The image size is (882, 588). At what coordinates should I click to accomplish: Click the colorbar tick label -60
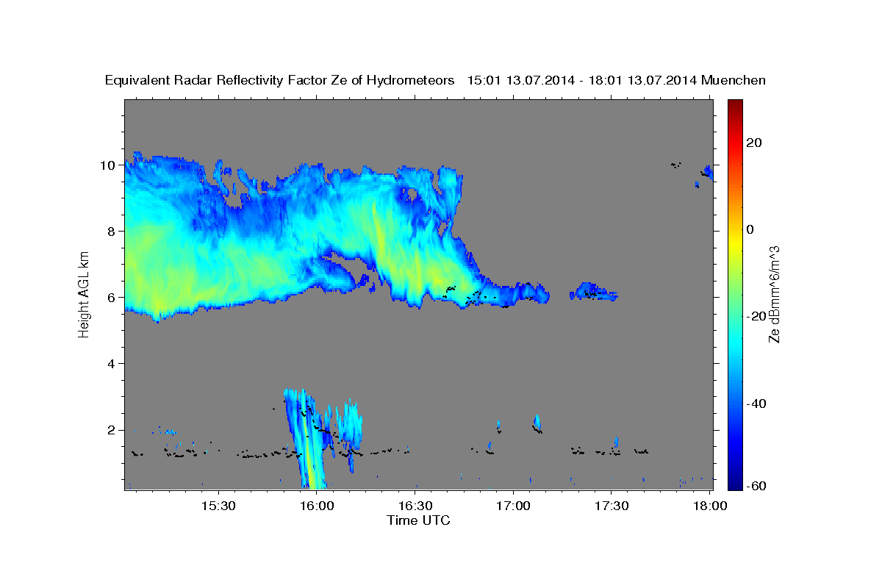(x=757, y=485)
